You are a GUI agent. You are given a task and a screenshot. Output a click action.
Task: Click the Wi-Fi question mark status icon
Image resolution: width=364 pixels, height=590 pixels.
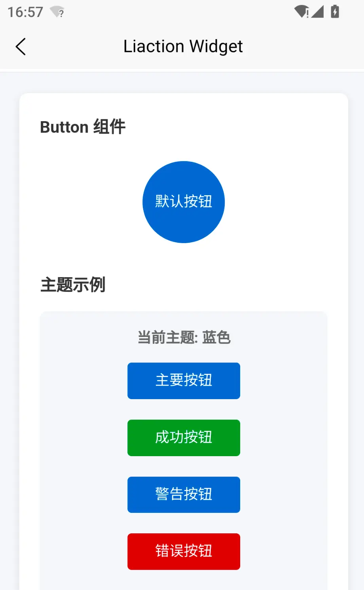57,12
